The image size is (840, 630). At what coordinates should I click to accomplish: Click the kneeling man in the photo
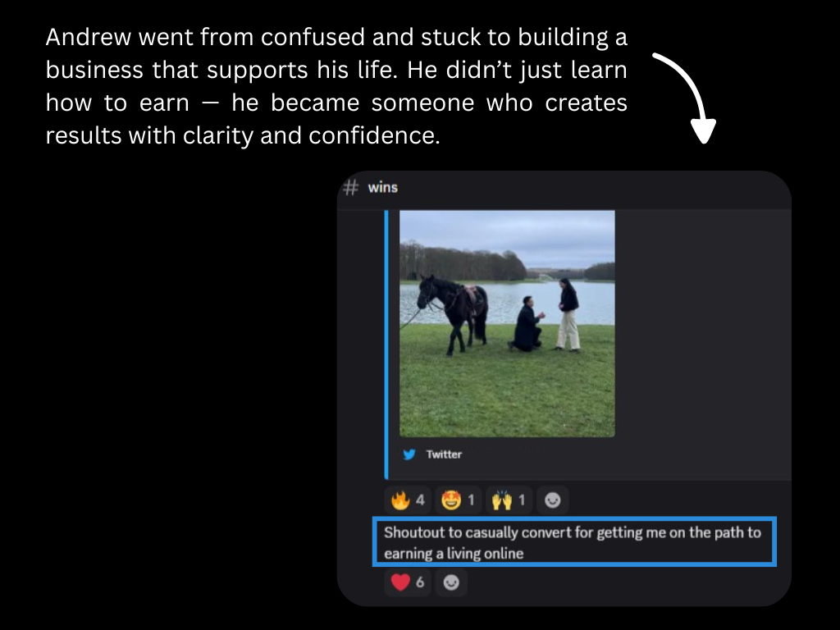[527, 325]
